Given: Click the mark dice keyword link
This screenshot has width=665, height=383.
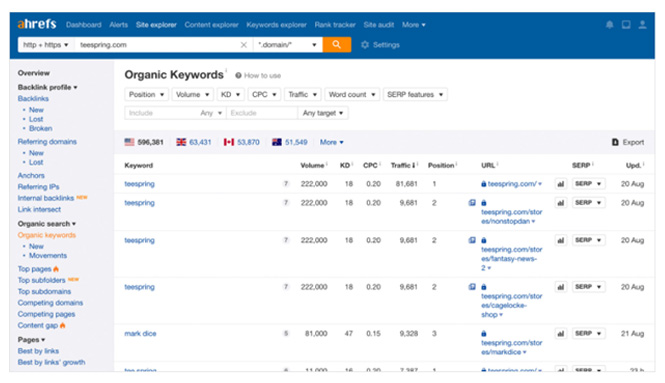Looking at the screenshot, I should [140, 334].
